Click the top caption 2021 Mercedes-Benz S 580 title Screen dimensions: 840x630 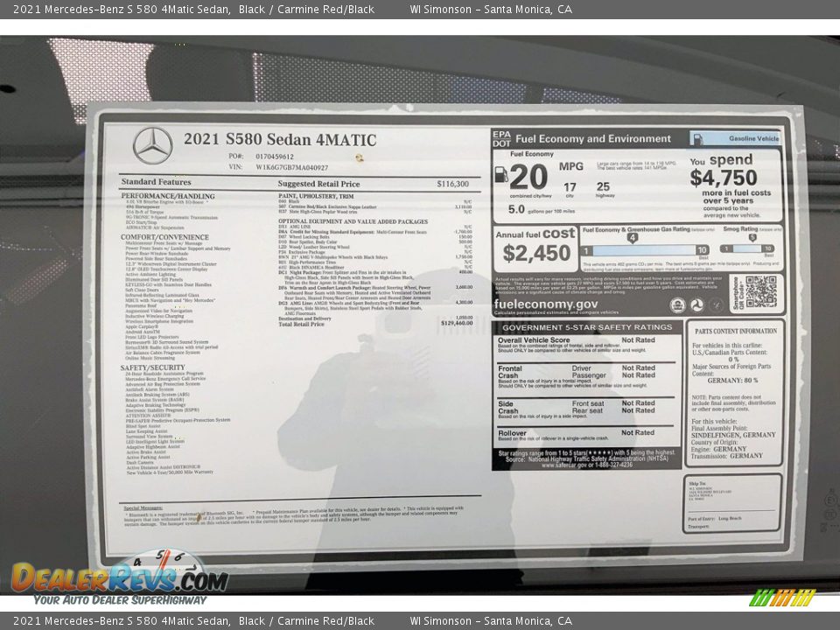(122, 10)
